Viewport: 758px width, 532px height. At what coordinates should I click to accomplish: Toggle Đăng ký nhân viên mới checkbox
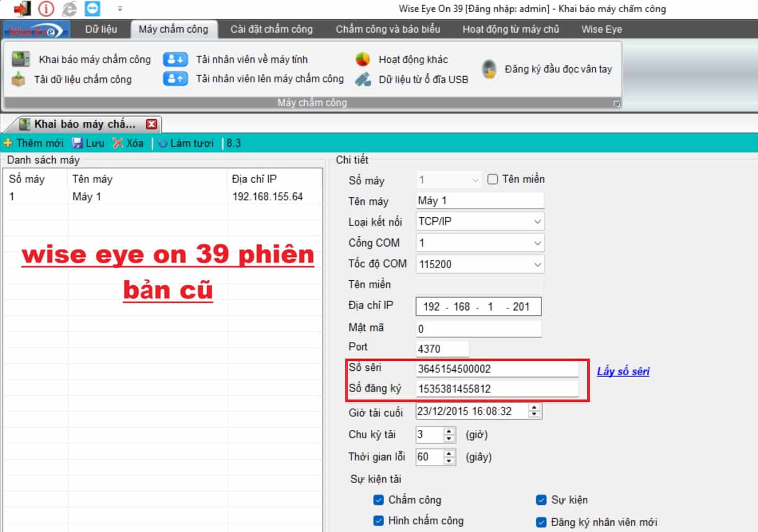tap(541, 522)
